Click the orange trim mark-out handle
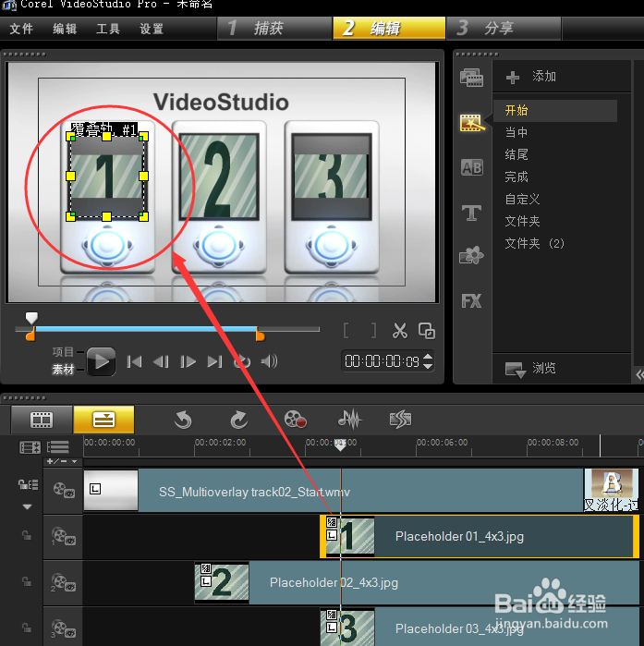 point(260,335)
